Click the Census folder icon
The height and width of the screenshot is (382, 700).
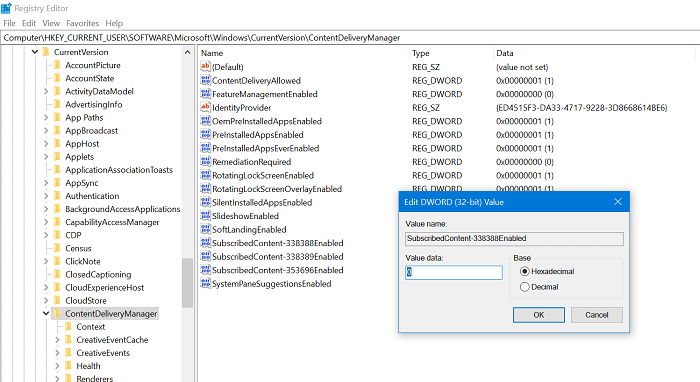point(57,248)
